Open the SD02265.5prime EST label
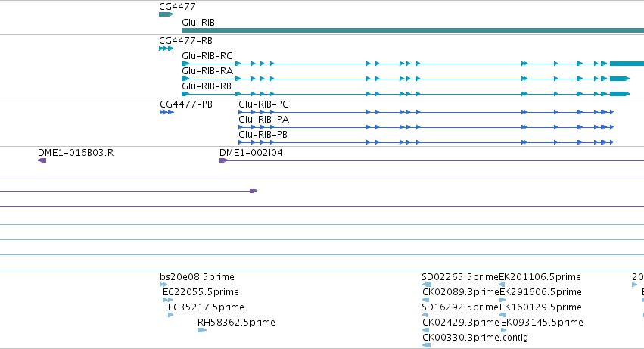644x349 pixels. coord(460,277)
